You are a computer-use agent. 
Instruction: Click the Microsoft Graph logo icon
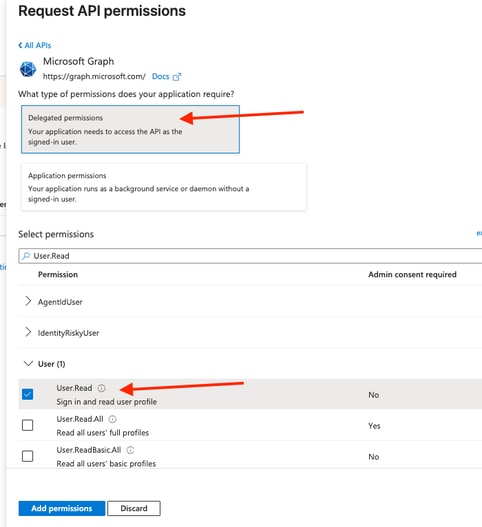point(28,69)
